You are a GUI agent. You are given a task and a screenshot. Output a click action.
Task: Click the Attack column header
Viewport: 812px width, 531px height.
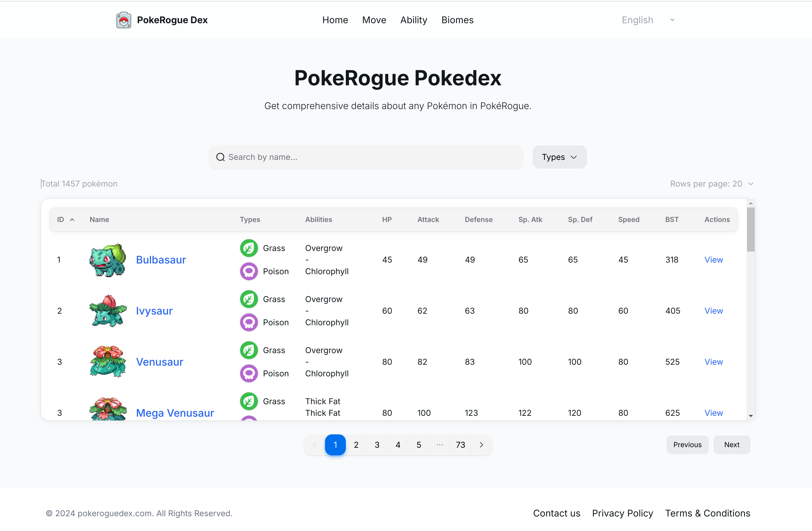pos(428,220)
